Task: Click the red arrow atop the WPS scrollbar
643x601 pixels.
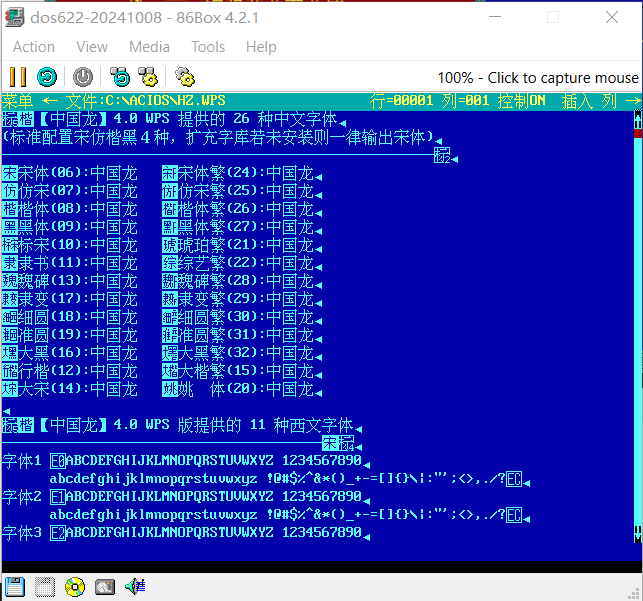Action: [638, 118]
